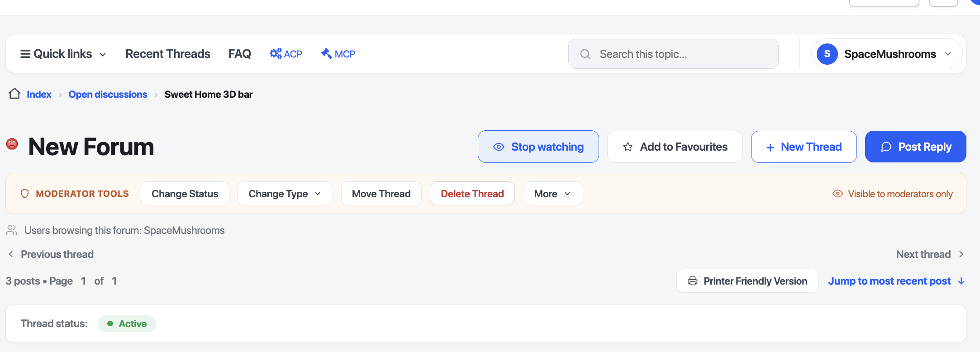Expand the More moderator options dropdown
Screen dimensions: 980x352
[x=552, y=194]
